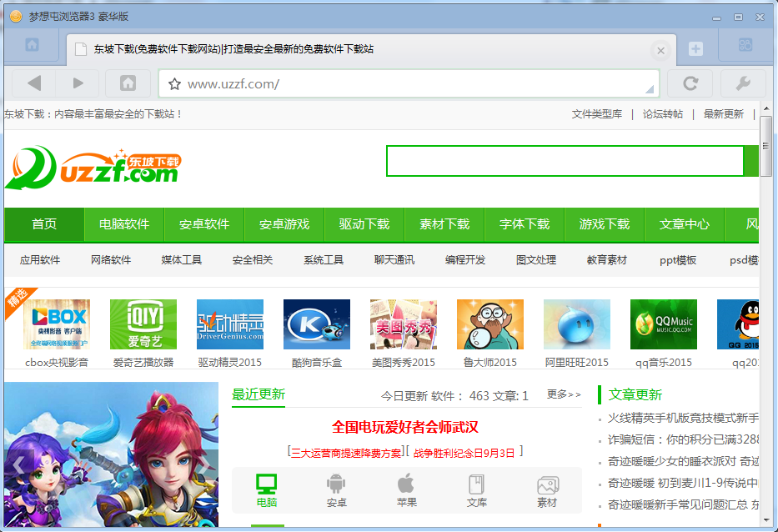Screen dimensions: 778x532
Task: Bookmark page with the star icon
Action: pos(174,84)
